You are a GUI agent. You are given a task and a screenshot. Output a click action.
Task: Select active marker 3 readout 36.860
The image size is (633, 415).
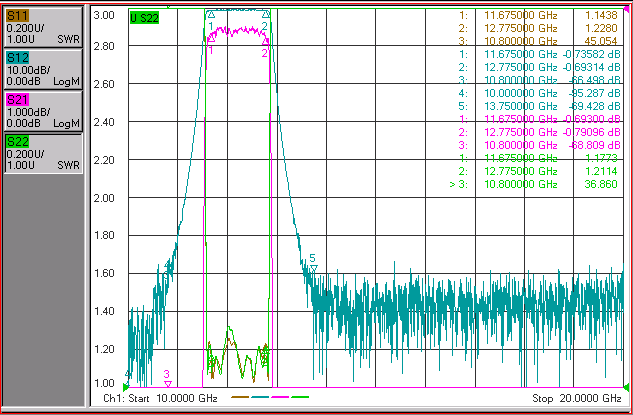click(601, 184)
